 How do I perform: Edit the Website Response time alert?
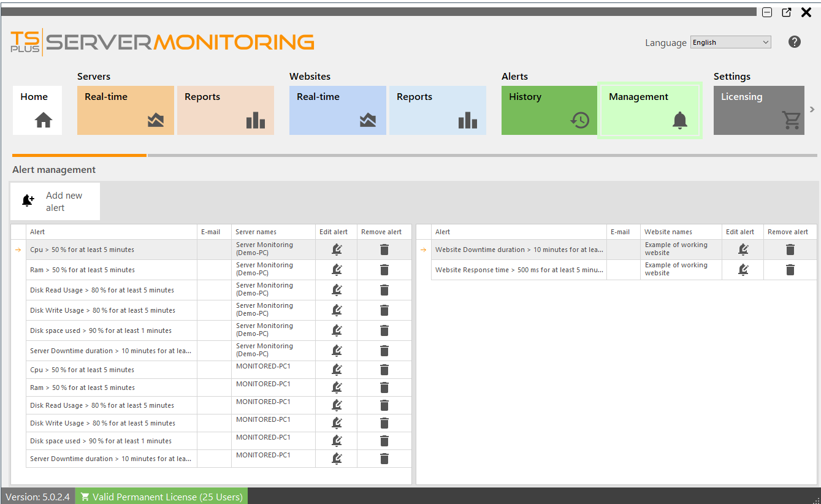(743, 269)
